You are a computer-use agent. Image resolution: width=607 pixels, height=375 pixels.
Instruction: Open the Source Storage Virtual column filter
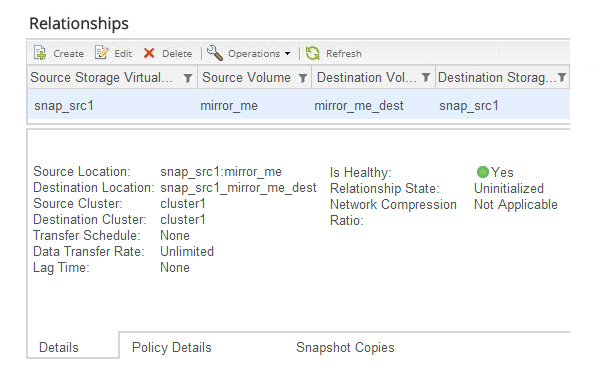click(x=188, y=78)
